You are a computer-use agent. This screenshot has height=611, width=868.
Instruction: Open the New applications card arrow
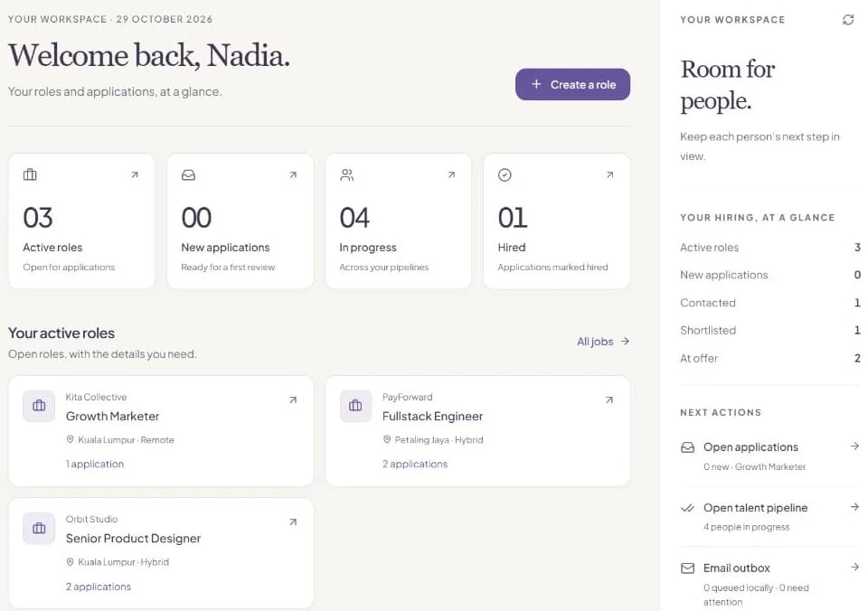[293, 174]
